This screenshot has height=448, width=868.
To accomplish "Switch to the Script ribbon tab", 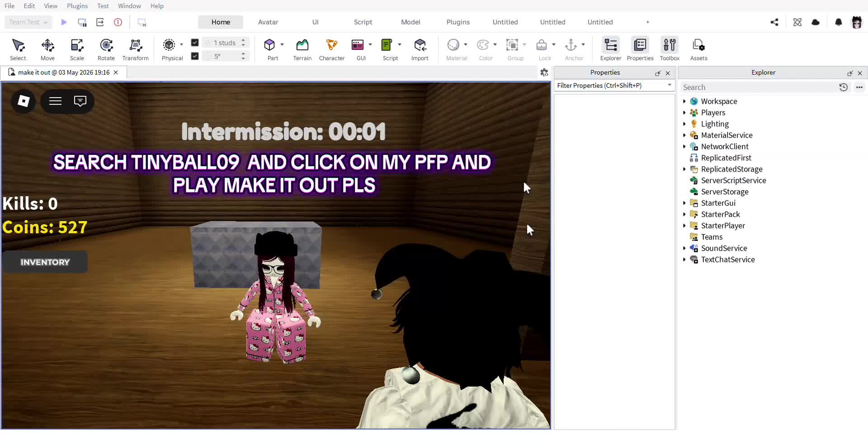I will click(363, 22).
